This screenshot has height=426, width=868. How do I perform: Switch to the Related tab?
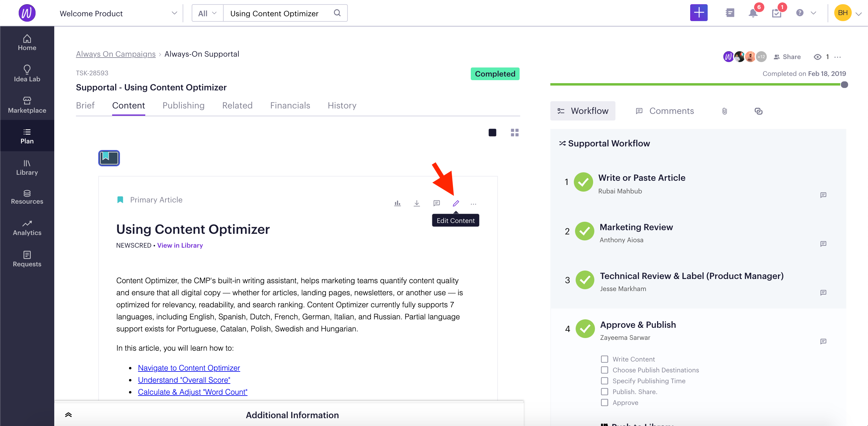coord(237,105)
